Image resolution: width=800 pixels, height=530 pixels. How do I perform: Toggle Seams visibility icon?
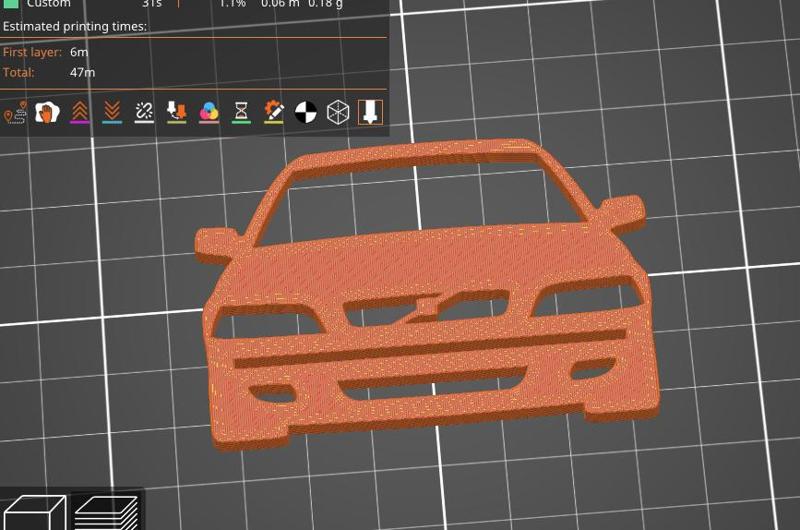[144, 112]
